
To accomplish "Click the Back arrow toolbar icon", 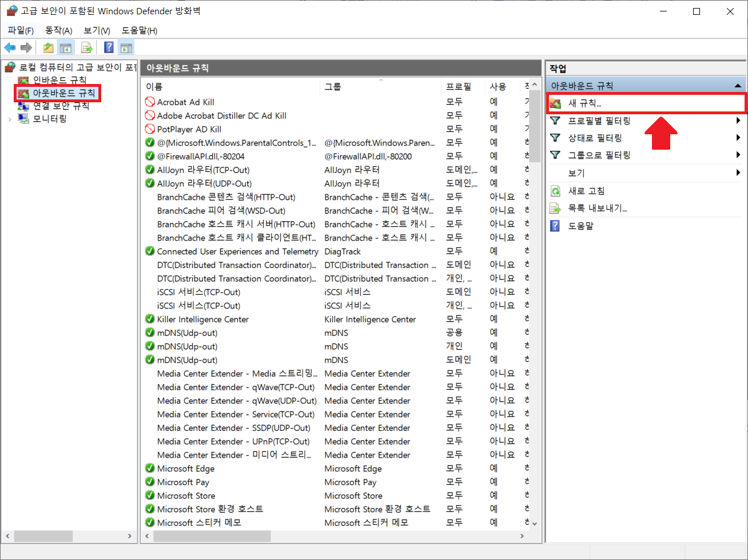I will coord(10,48).
